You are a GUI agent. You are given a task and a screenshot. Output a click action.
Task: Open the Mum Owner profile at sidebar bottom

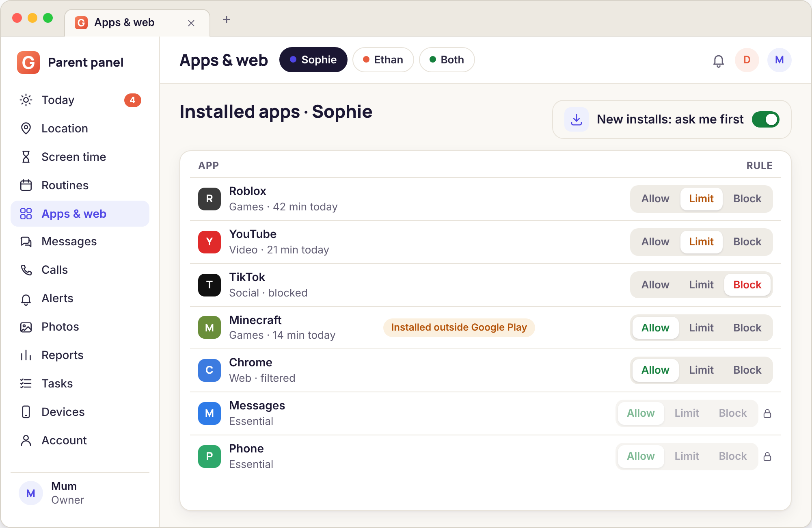coord(80,493)
